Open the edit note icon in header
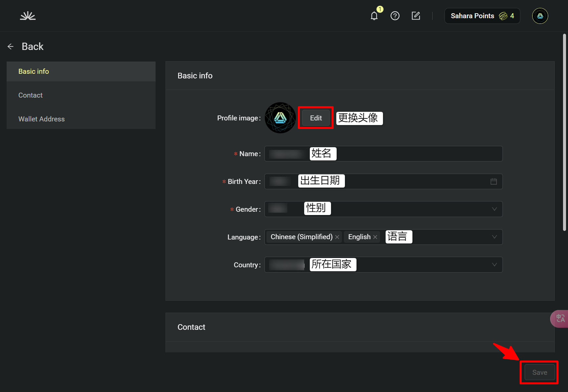The height and width of the screenshot is (392, 568). 416,16
